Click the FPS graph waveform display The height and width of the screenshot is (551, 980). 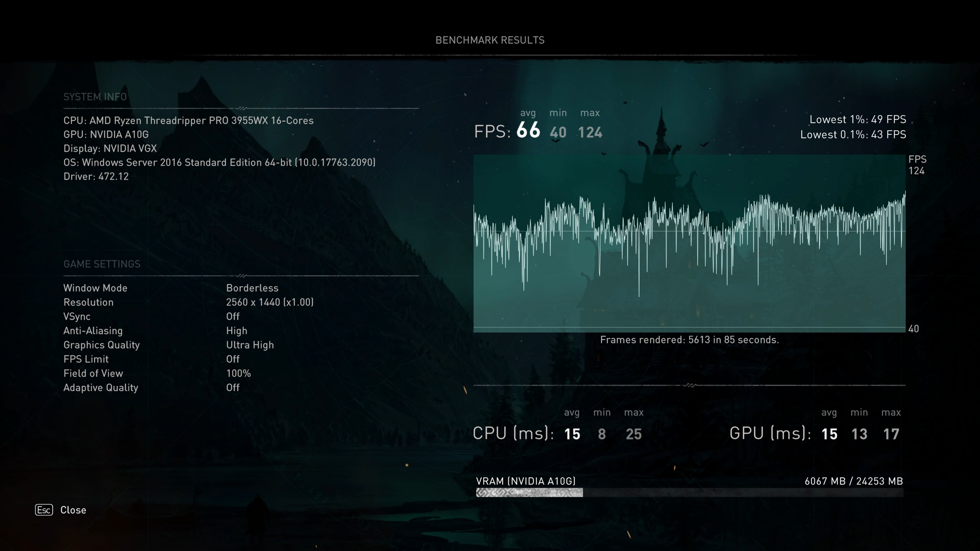pos(689,243)
